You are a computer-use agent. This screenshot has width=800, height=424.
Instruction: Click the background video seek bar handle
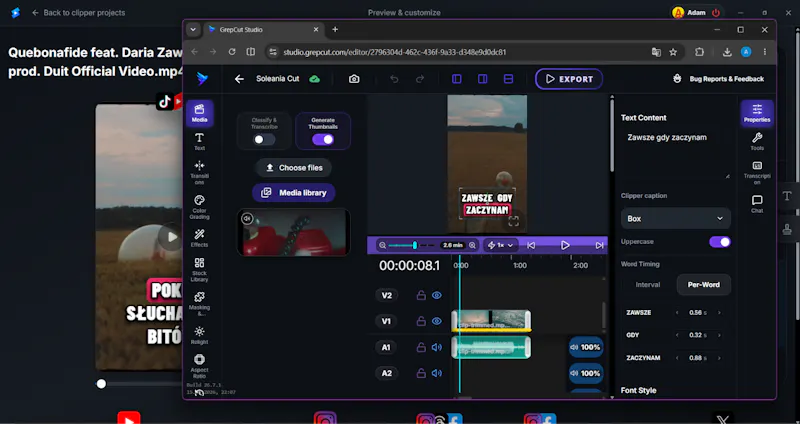(101, 384)
